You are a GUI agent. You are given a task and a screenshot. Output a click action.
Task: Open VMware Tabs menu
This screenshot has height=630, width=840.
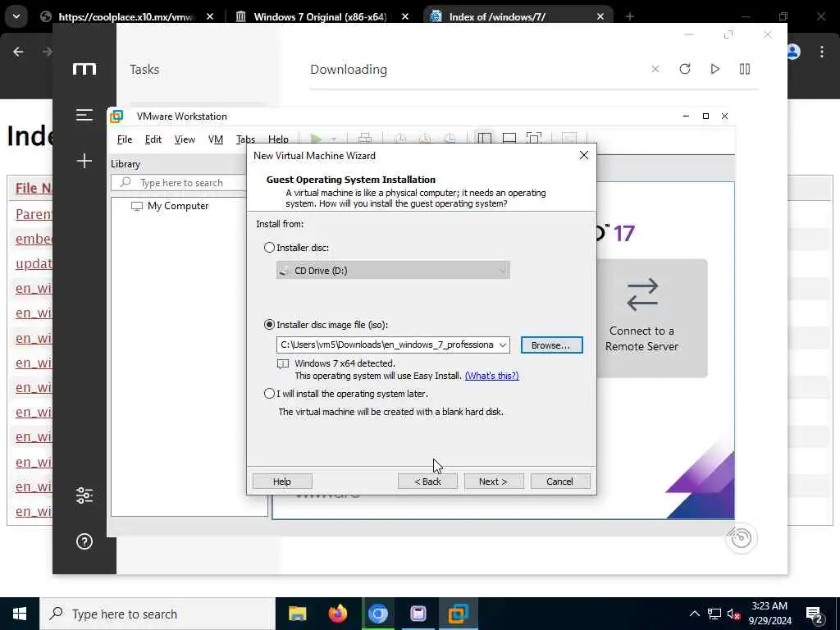click(x=245, y=139)
